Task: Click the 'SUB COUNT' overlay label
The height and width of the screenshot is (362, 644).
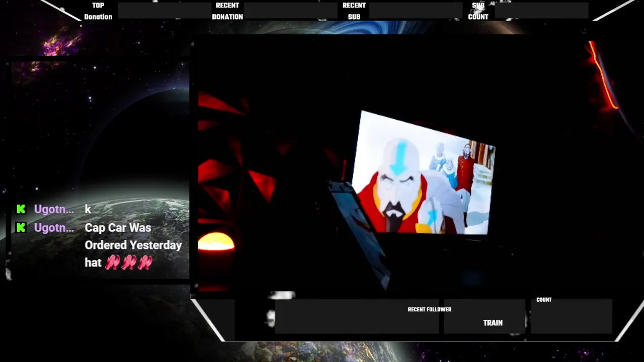Action: 478,11
